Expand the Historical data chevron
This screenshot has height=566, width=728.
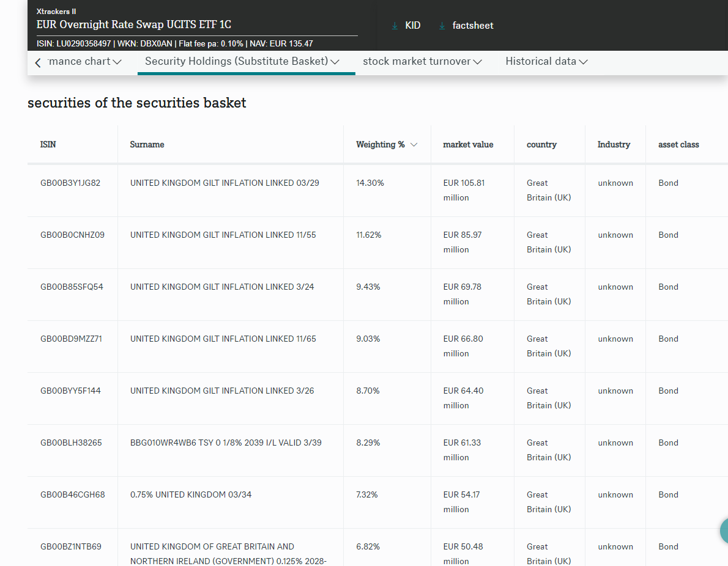pos(584,62)
